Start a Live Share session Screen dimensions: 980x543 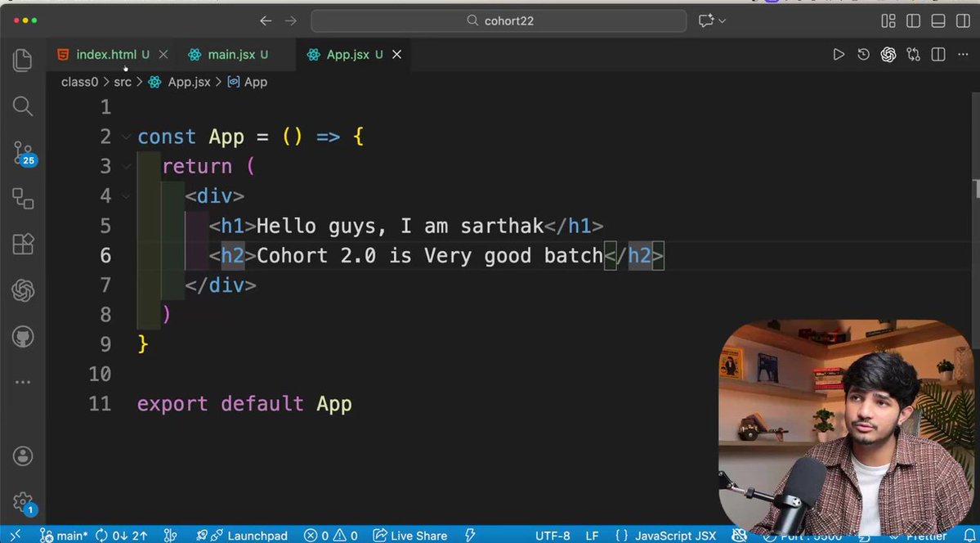[409, 536]
